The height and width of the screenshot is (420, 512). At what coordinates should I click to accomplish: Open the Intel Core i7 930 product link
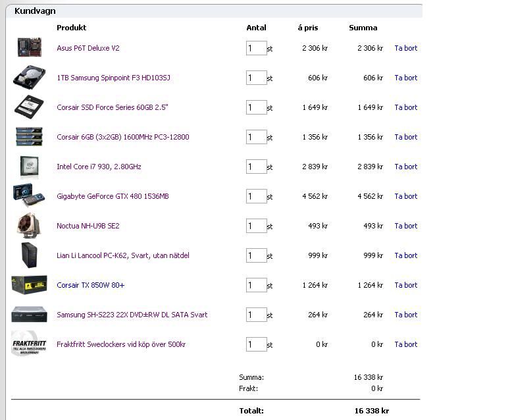point(99,167)
